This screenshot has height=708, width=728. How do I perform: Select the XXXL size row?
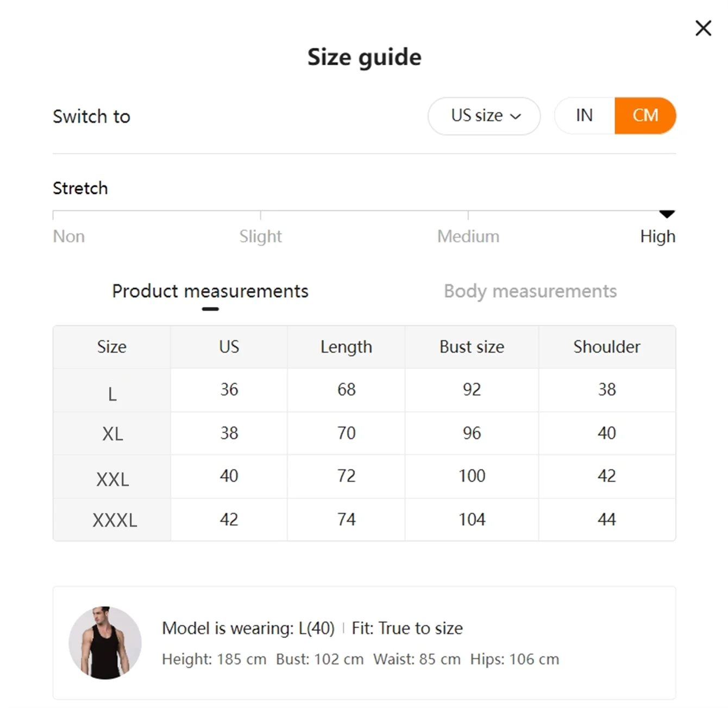[x=365, y=519]
